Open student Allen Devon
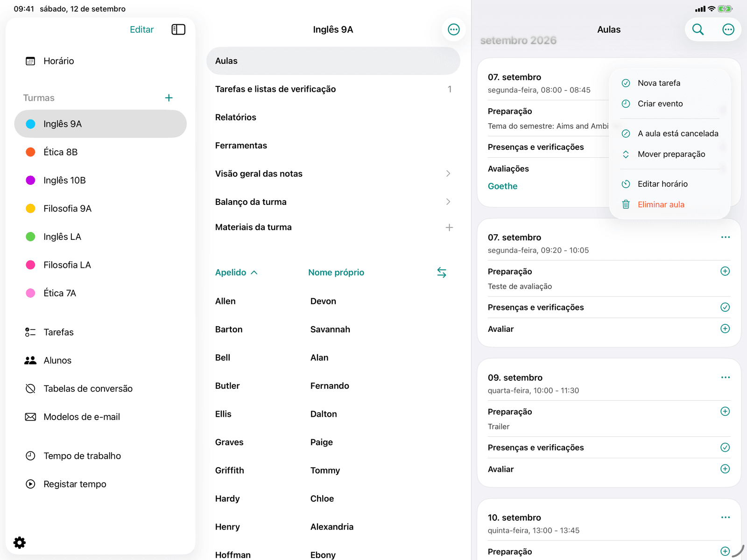The height and width of the screenshot is (560, 747). [x=333, y=301]
